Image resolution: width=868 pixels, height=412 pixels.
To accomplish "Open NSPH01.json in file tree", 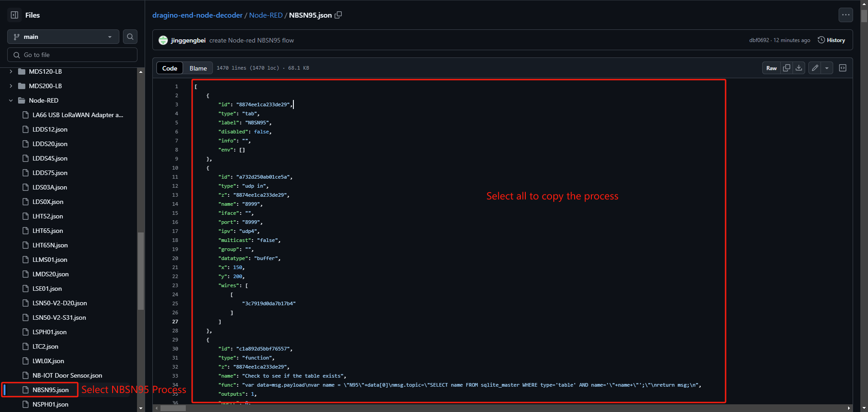I will [x=50, y=404].
